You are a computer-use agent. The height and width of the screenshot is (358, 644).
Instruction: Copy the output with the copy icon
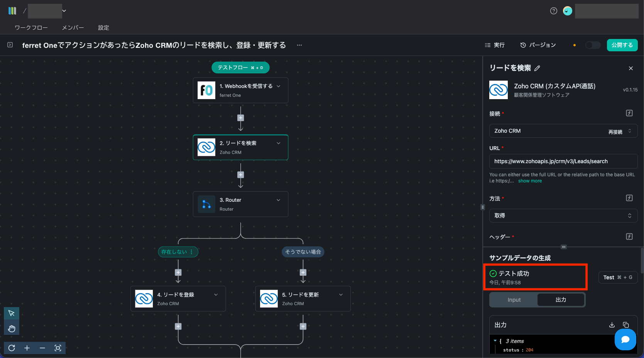(626, 325)
